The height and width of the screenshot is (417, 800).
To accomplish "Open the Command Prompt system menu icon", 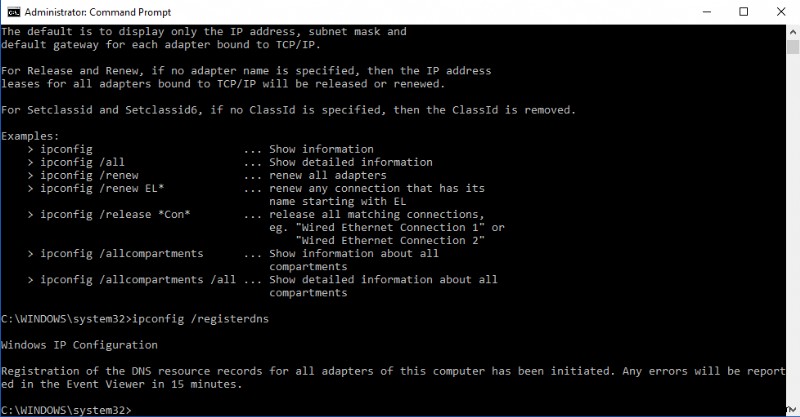I will [12, 12].
